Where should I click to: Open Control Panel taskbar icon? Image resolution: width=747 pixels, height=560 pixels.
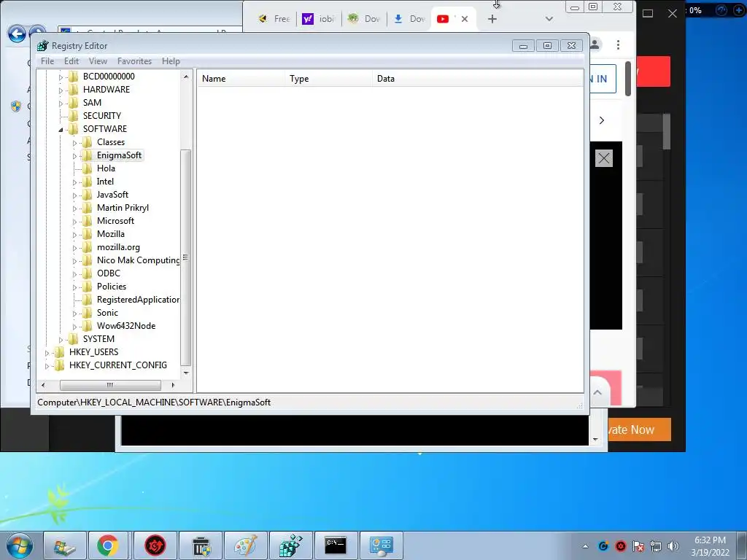(x=381, y=545)
